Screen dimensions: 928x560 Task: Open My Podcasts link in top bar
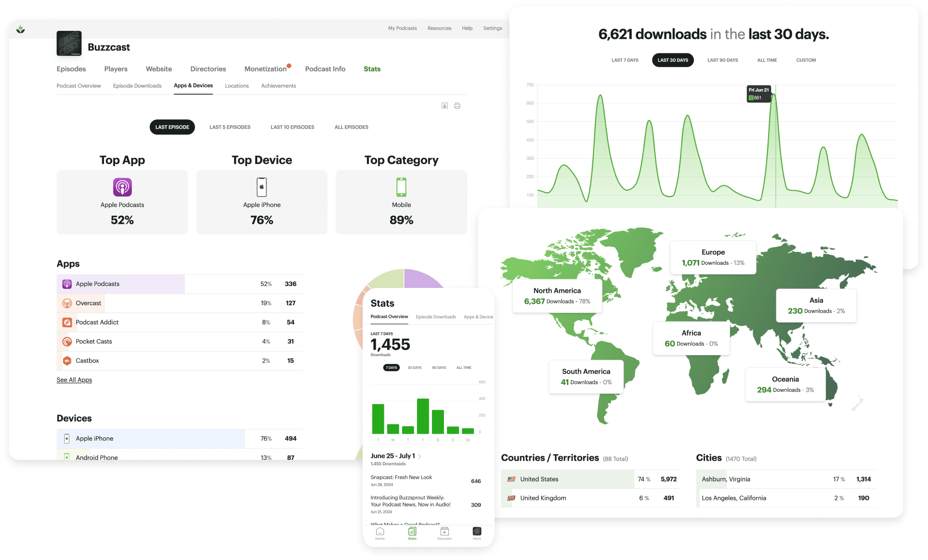point(403,28)
